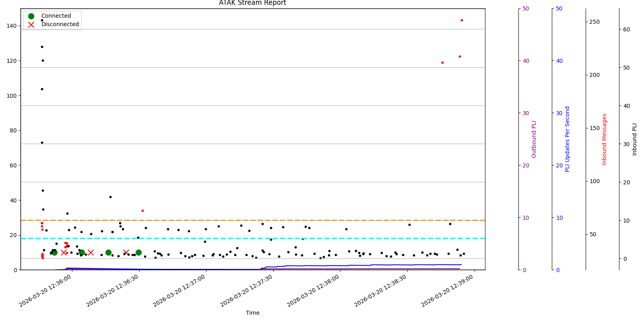The image size is (644, 322).
Task: Click the orange dashed threshold line
Action: click(x=282, y=220)
